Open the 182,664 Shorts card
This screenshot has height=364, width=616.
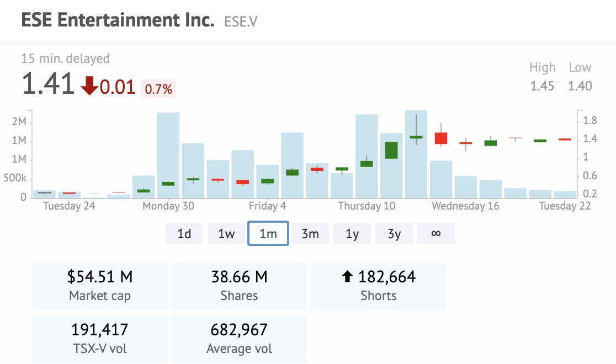378,286
